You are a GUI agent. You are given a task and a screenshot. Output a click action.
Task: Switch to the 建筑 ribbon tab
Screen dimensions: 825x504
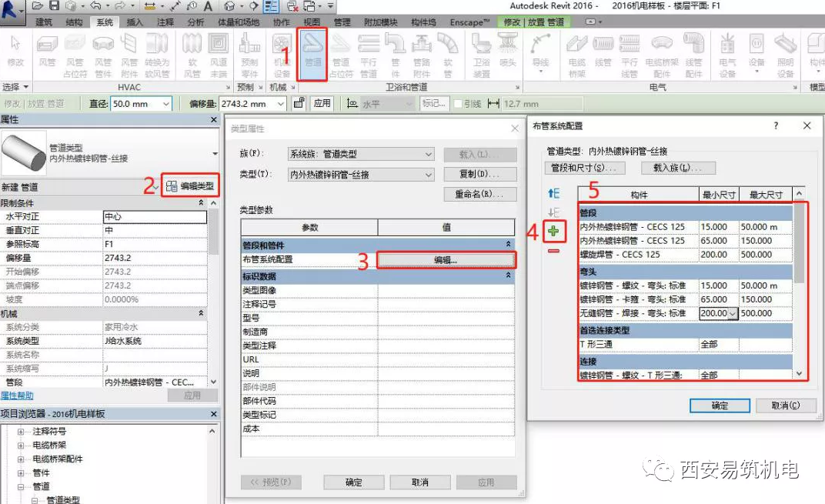(x=44, y=22)
